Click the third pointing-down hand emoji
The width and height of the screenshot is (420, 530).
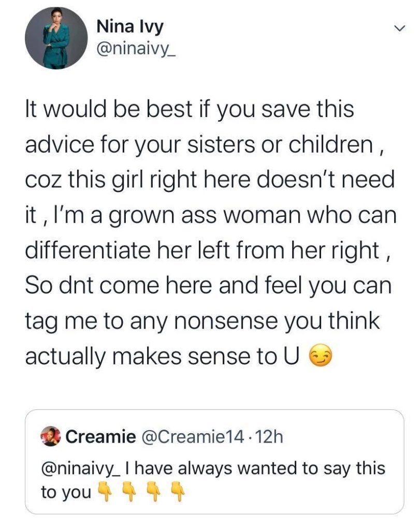click(153, 490)
